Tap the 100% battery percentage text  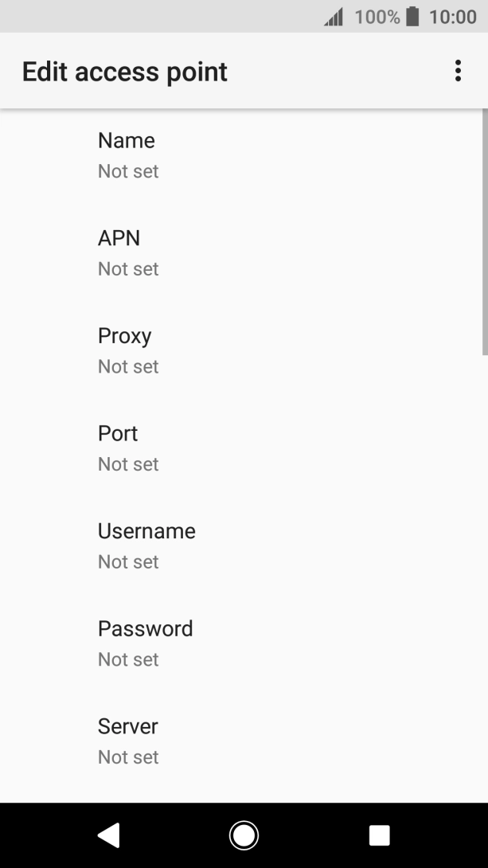[377, 17]
